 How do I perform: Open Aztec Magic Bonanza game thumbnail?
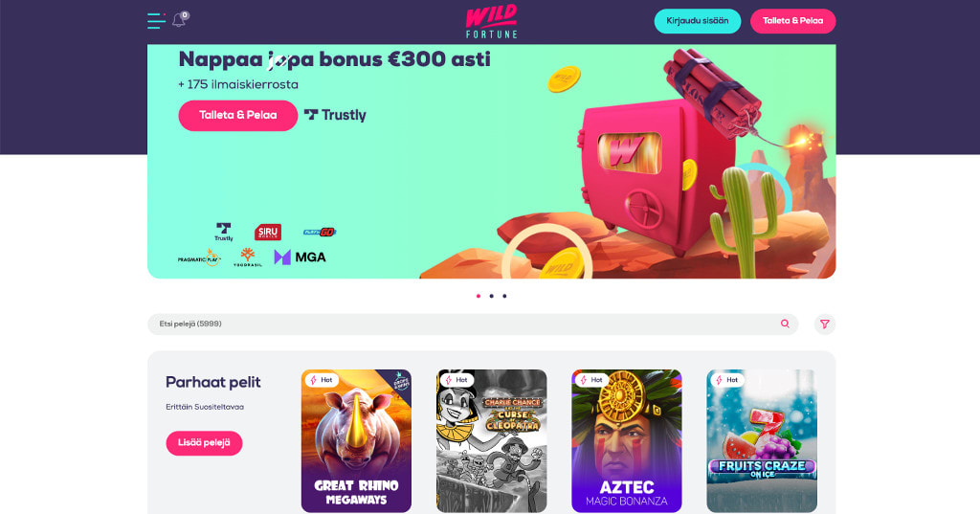point(627,441)
